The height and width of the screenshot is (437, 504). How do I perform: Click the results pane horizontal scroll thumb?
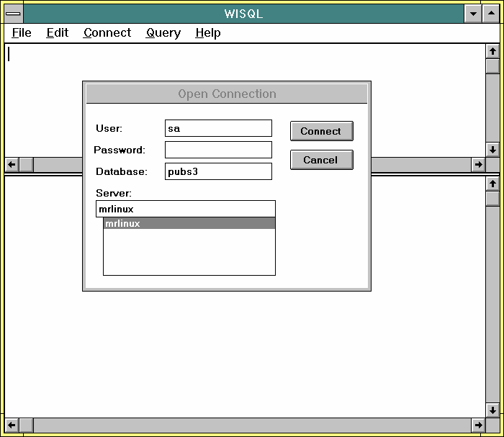[27, 425]
